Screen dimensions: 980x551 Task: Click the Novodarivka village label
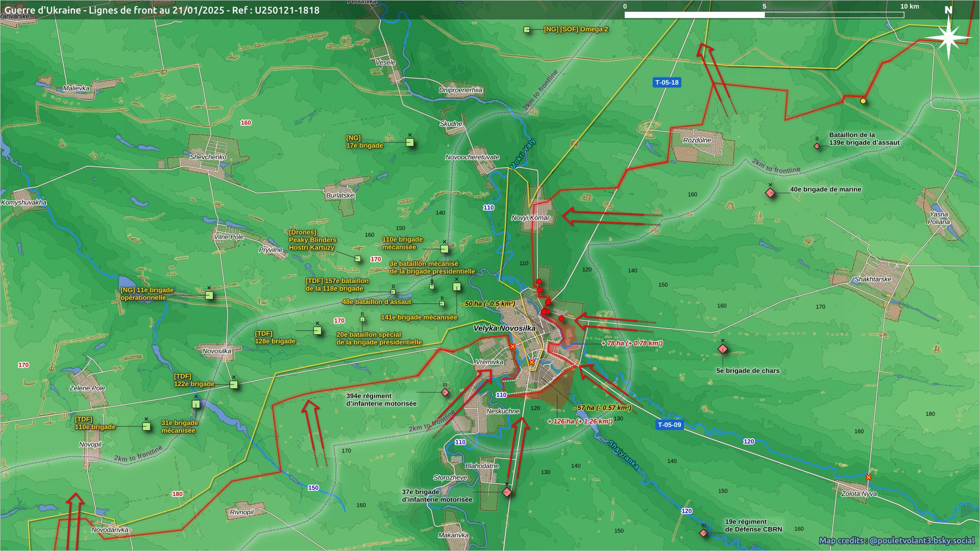click(110, 530)
